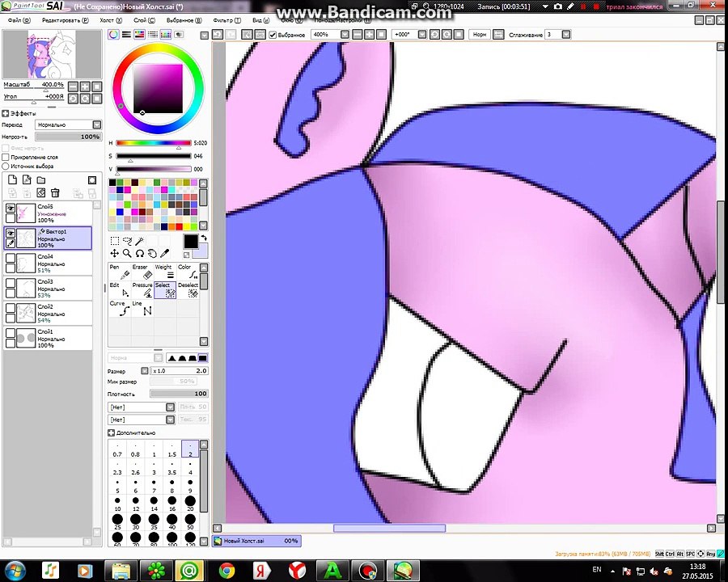Viewport: 728px width, 582px height.
Task: Choose the Weight line tool
Action: [165, 272]
